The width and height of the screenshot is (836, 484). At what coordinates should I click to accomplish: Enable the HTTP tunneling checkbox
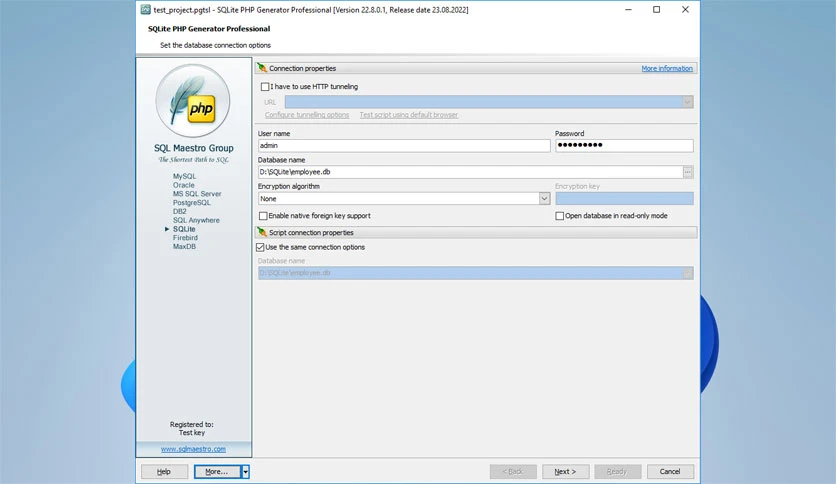click(265, 86)
